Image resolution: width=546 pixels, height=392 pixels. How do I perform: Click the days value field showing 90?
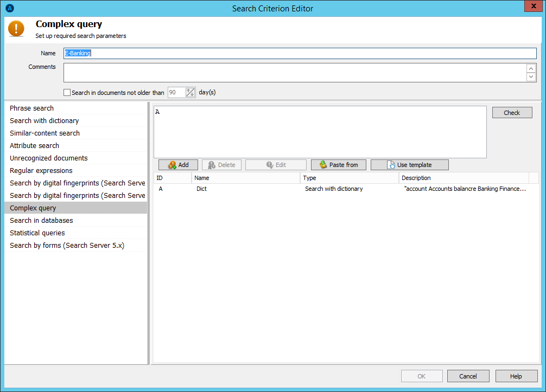[176, 93]
